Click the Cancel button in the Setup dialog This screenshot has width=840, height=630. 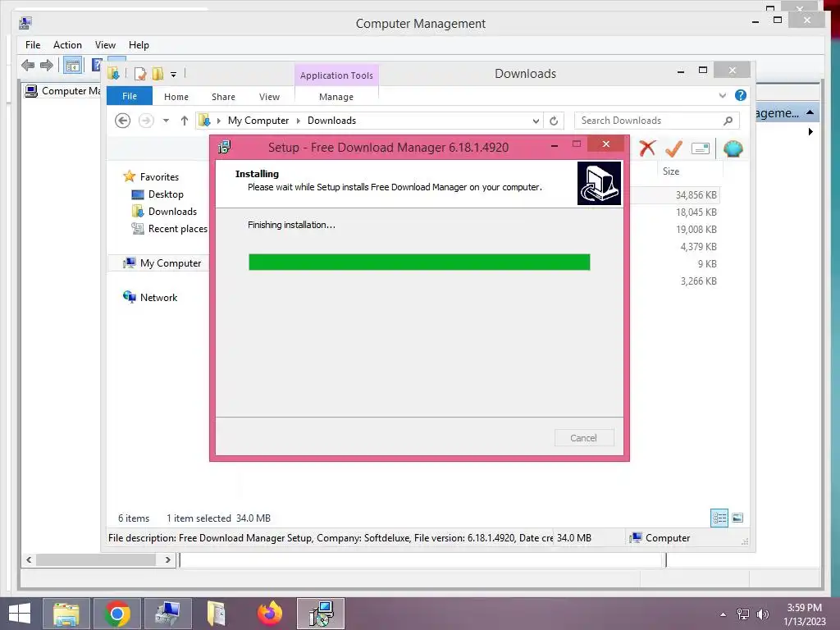click(584, 438)
